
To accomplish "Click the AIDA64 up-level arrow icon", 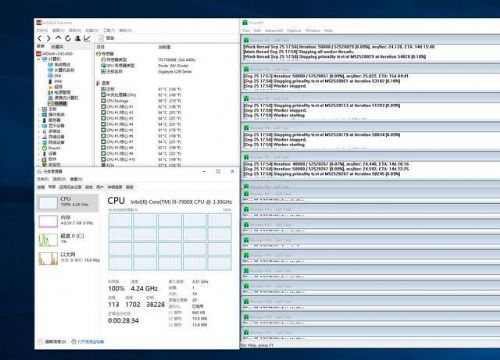I will click(x=58, y=38).
